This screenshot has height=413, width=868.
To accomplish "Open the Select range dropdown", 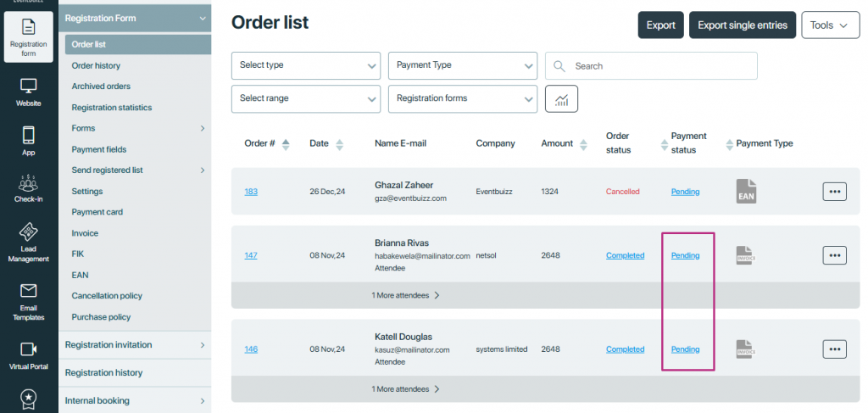I will pos(305,99).
